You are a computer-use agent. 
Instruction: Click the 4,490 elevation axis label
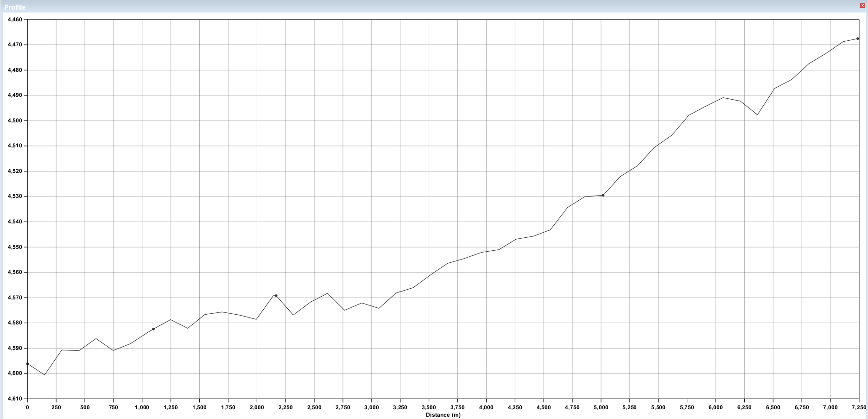tap(15, 95)
